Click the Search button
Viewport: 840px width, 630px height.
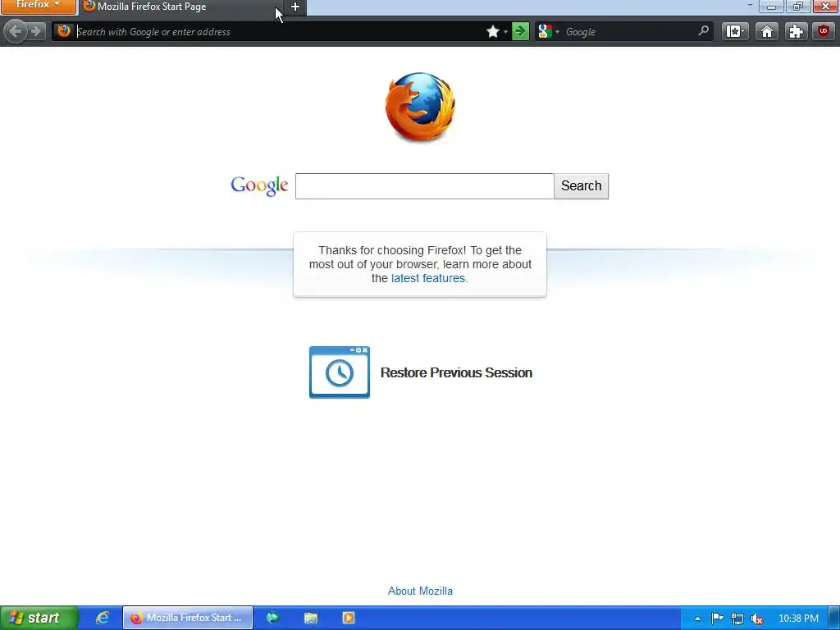click(582, 186)
